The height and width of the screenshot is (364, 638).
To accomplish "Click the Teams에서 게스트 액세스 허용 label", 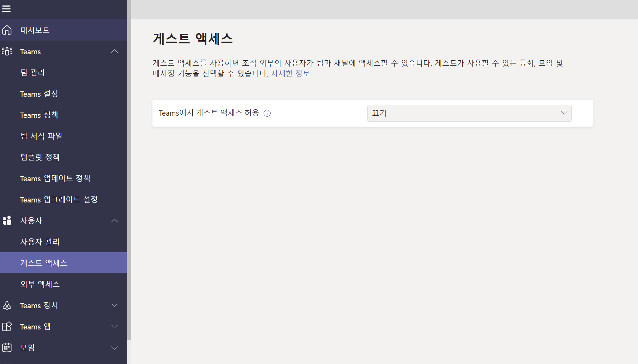I will pyautogui.click(x=209, y=113).
